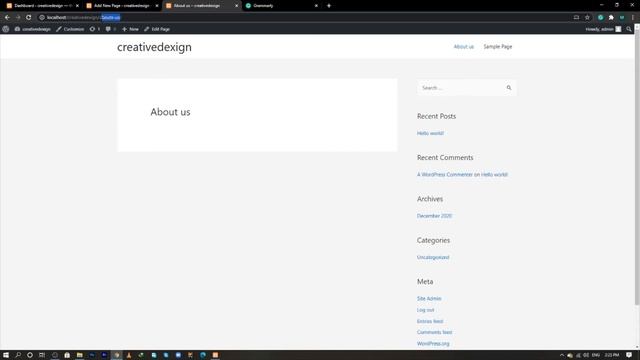Open site info icon in address bar

point(42,18)
